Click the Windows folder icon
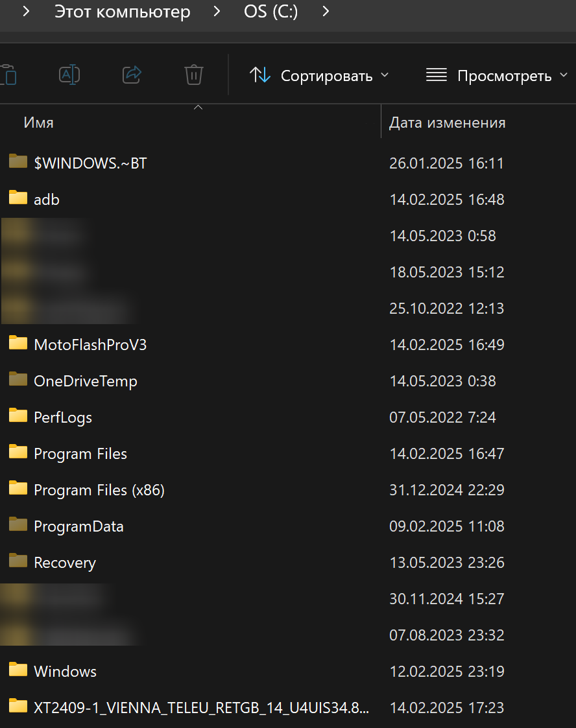Viewport: 576px width, 728px height. click(x=18, y=670)
